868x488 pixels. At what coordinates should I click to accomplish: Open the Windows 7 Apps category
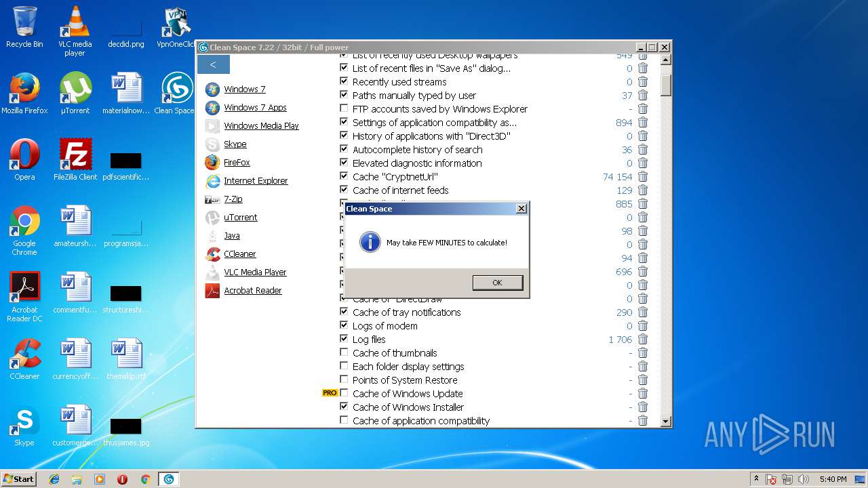[x=255, y=108]
